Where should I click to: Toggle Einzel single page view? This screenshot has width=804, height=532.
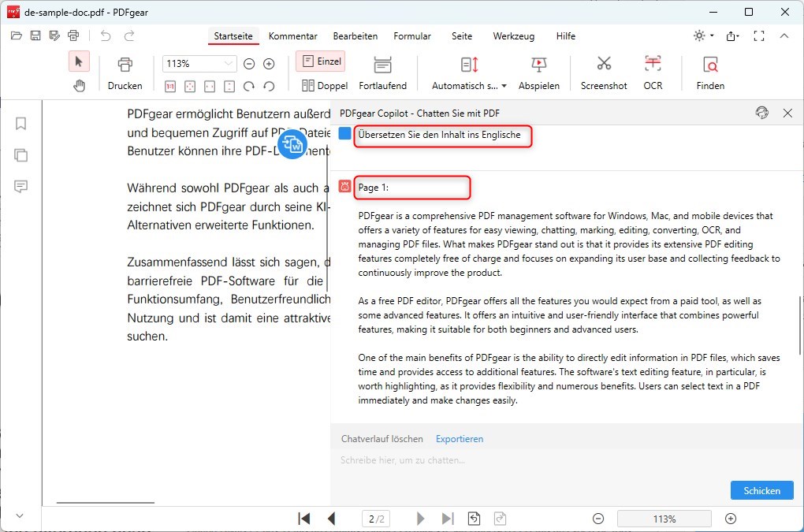321,61
